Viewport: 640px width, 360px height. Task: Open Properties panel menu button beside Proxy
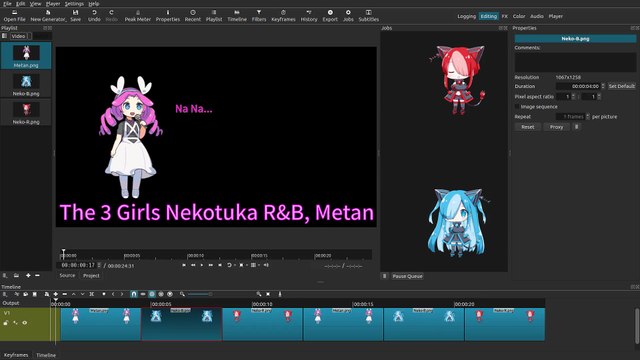[576, 127]
